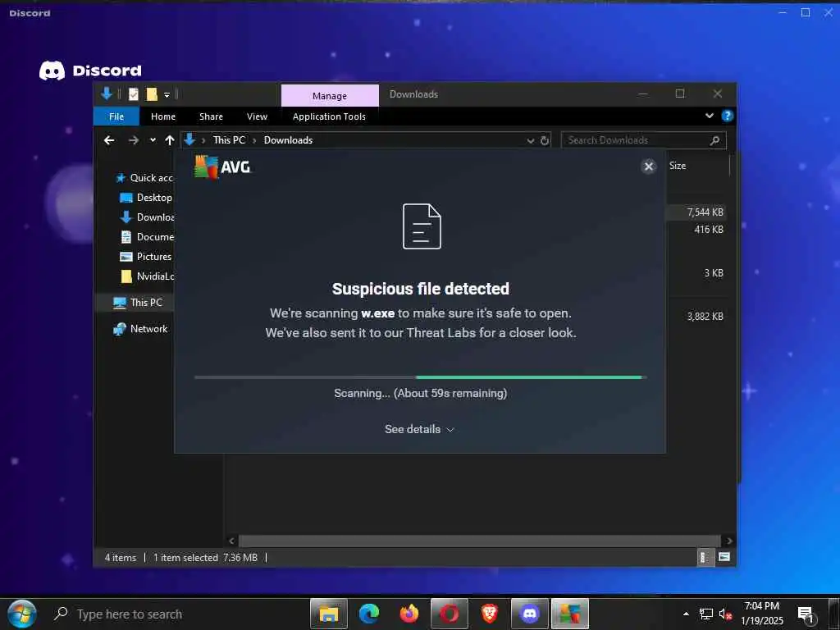Open the File menu in Explorer
Screen dimensions: 840x630
click(x=116, y=116)
